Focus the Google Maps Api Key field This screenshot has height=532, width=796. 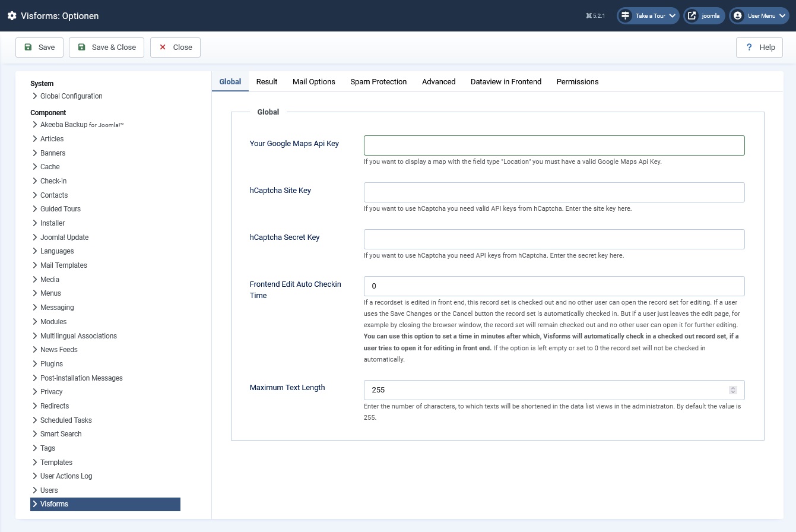coord(554,145)
